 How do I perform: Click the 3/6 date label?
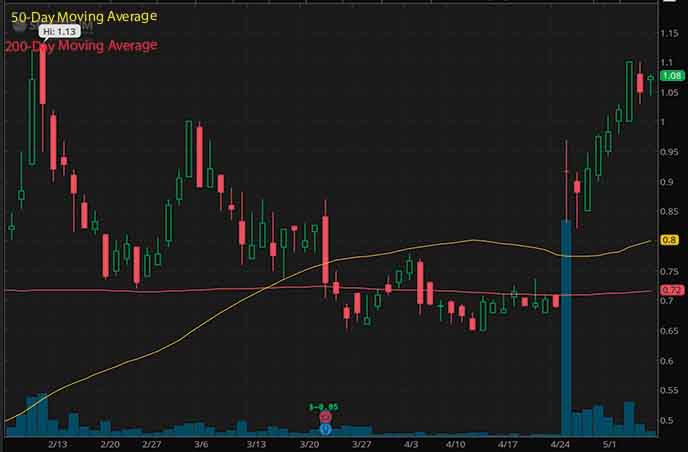click(201, 444)
